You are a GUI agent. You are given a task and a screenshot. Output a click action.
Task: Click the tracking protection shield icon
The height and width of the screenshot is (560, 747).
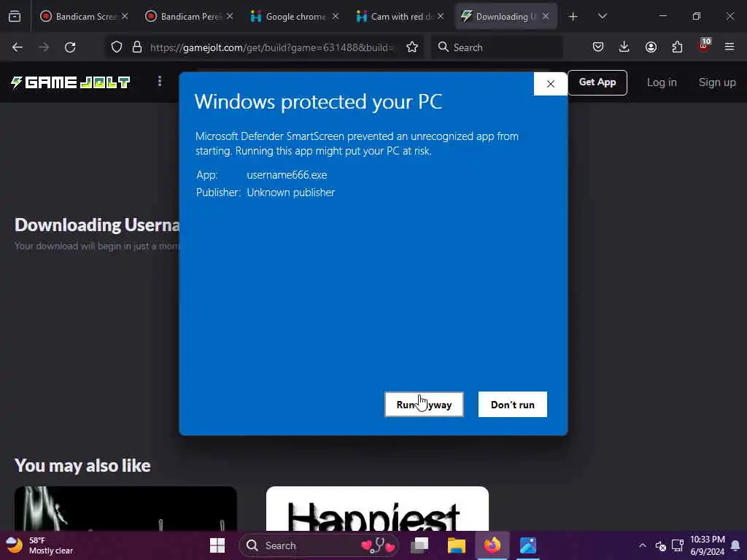[117, 47]
